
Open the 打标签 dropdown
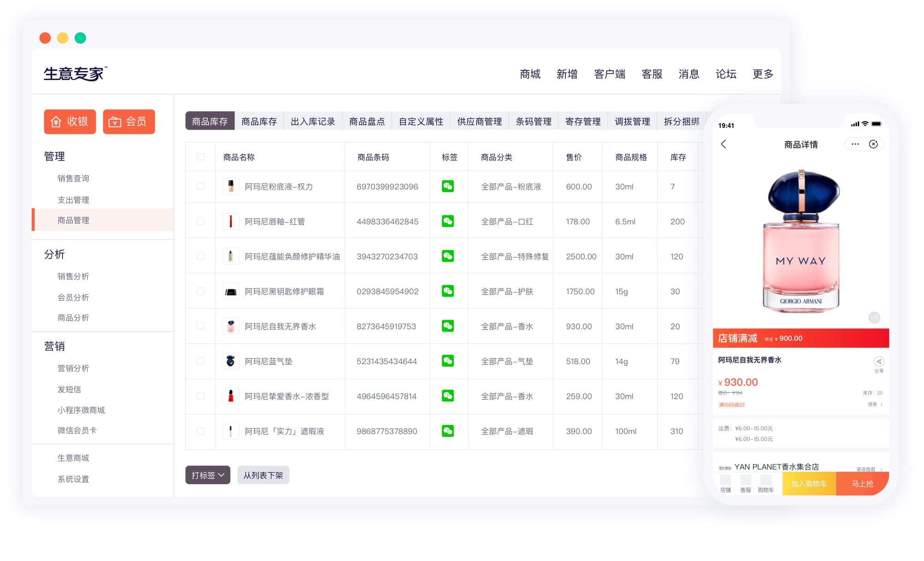click(207, 475)
